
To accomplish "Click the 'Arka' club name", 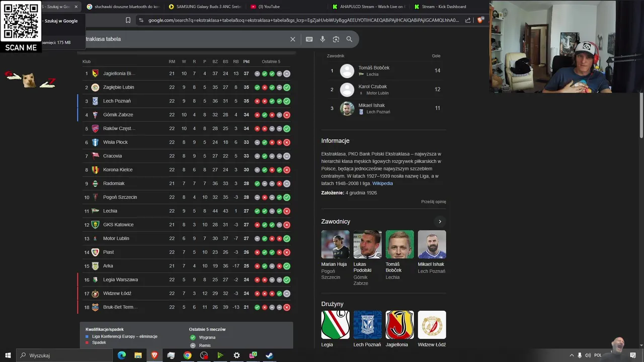I will (108, 266).
